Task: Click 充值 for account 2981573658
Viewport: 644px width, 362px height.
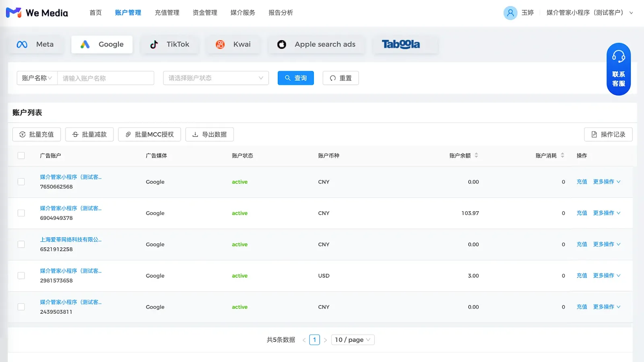Action: 582,276
